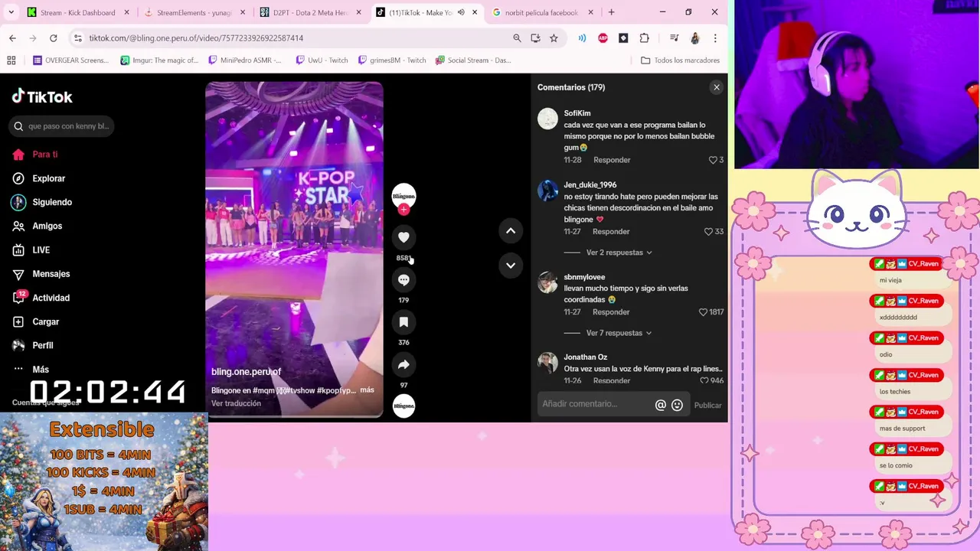
Task: Open Jonathan Oz username link
Action: (x=586, y=357)
